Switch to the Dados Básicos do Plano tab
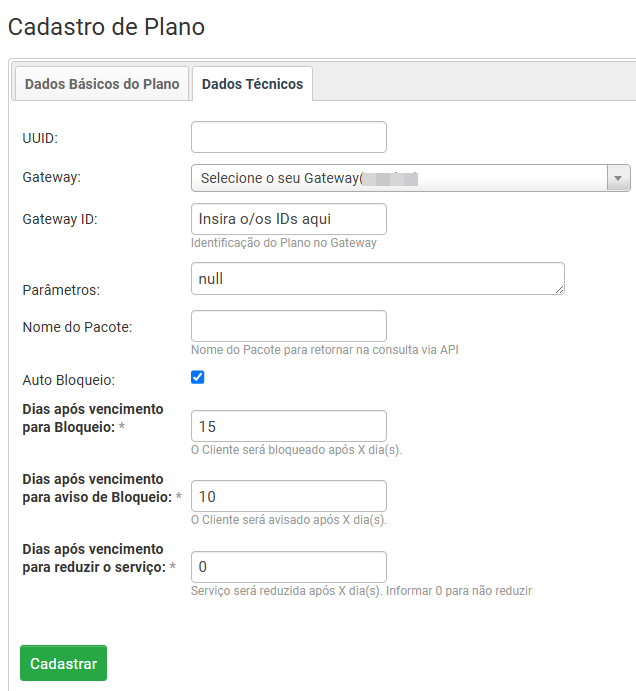Image resolution: width=636 pixels, height=691 pixels. [x=102, y=84]
